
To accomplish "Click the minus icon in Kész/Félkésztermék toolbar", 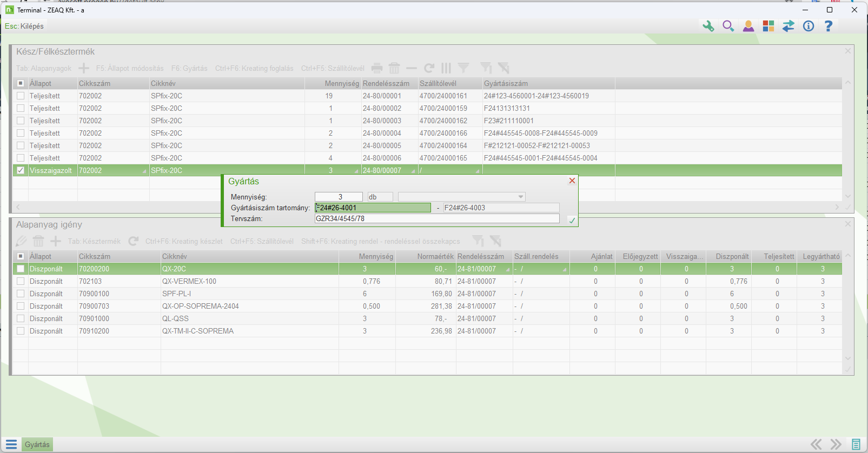I will [412, 68].
